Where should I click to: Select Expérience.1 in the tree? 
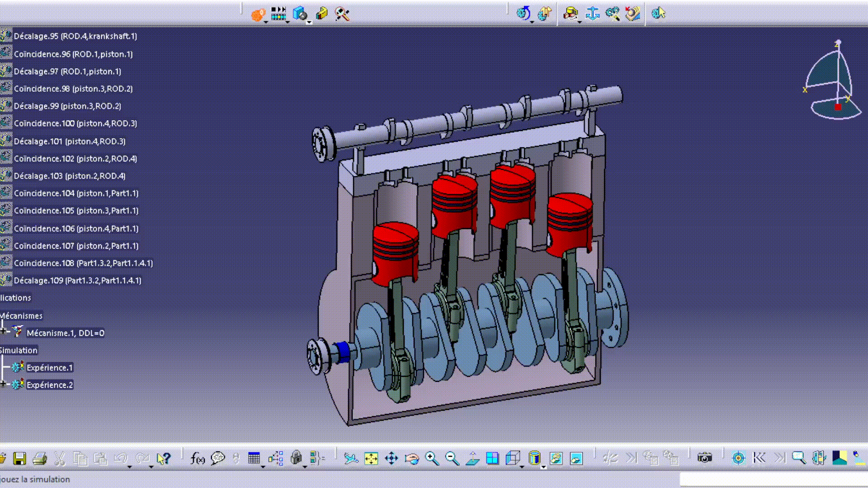[49, 368]
